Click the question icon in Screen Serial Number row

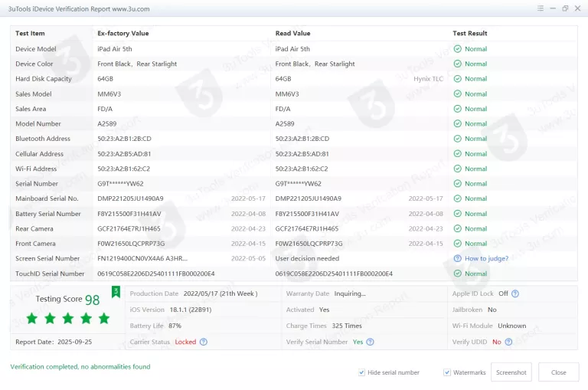458,258
